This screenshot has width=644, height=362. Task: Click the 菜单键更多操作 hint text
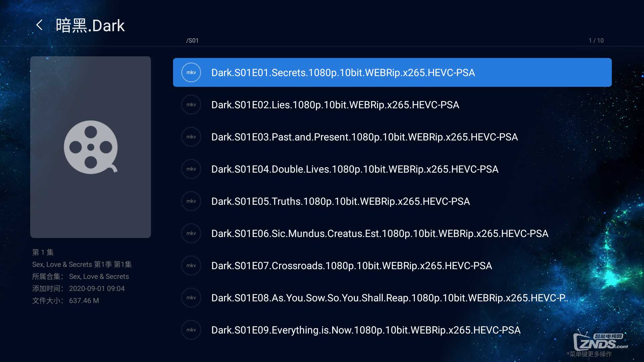(x=589, y=354)
